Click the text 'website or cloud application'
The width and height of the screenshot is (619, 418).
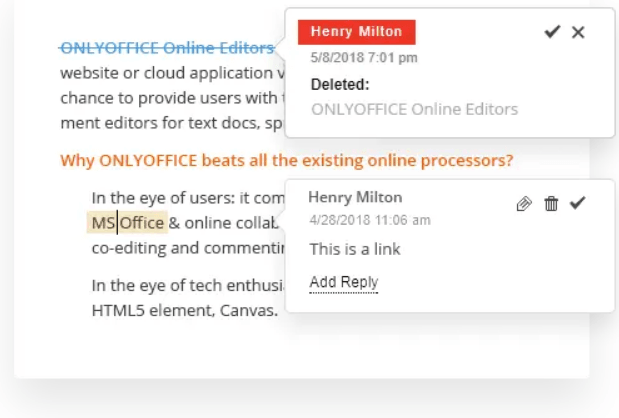pyautogui.click(x=168, y=73)
